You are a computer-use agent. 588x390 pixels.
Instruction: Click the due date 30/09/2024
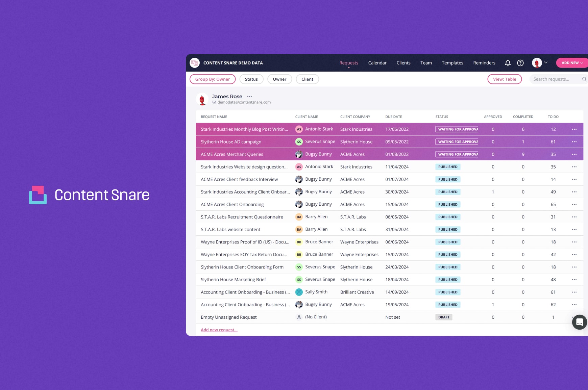coord(397,192)
